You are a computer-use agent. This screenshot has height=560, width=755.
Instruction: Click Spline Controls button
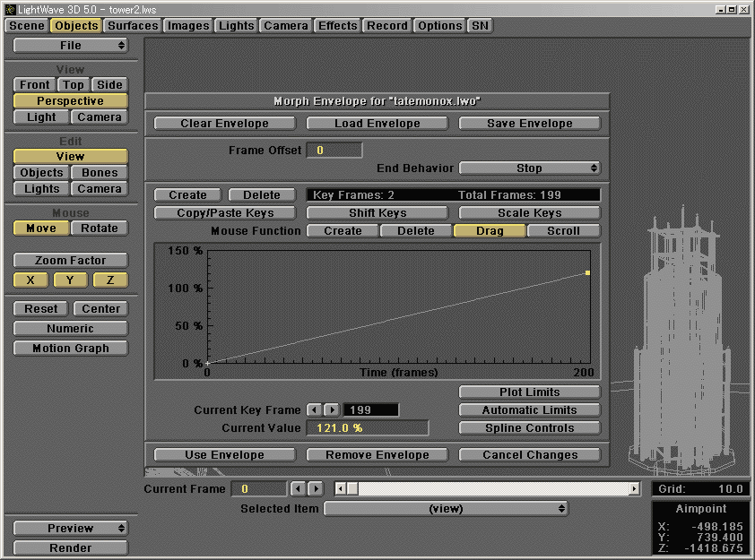click(x=529, y=428)
